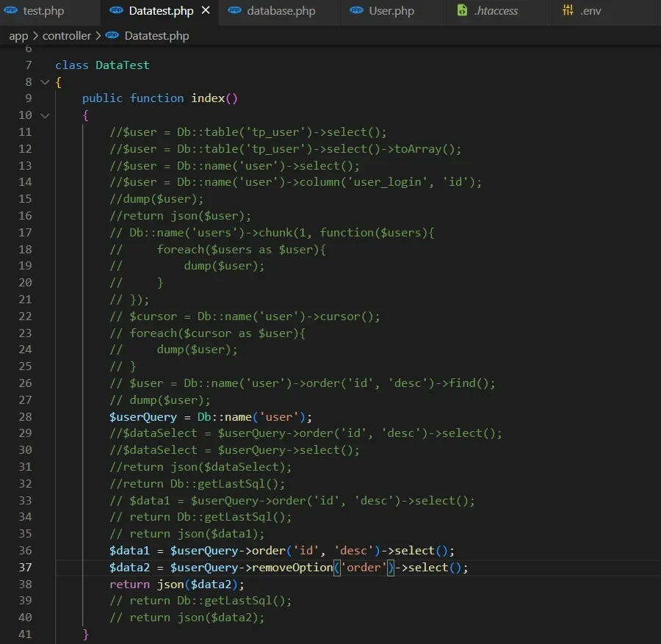Click the PHP icon on User.php tab
This screenshot has height=644, width=661.
click(356, 10)
